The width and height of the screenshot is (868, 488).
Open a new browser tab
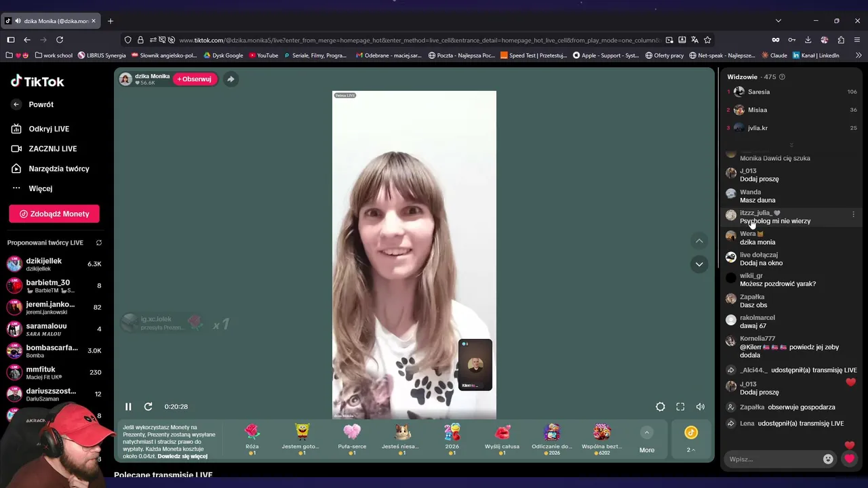click(111, 21)
